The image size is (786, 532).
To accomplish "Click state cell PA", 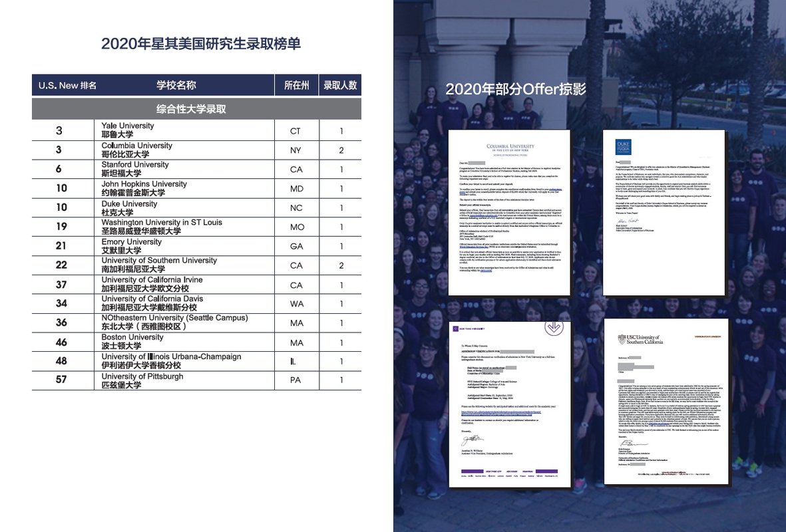I will (295, 380).
